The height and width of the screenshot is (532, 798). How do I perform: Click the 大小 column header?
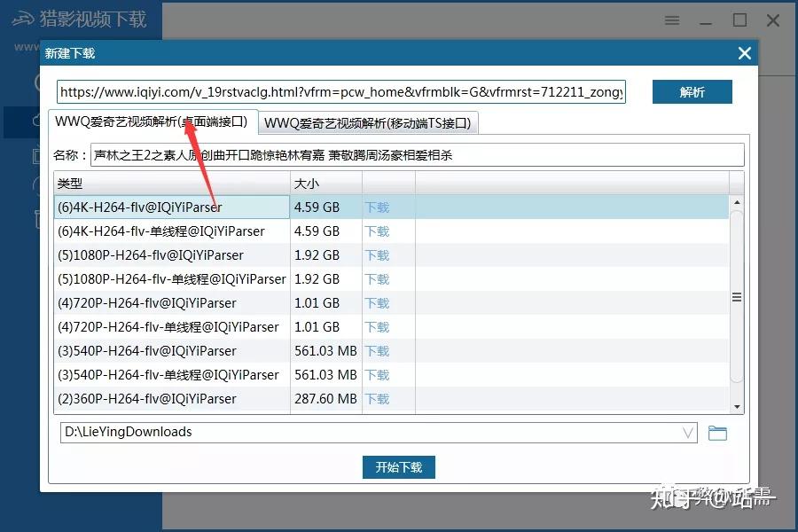tap(326, 184)
